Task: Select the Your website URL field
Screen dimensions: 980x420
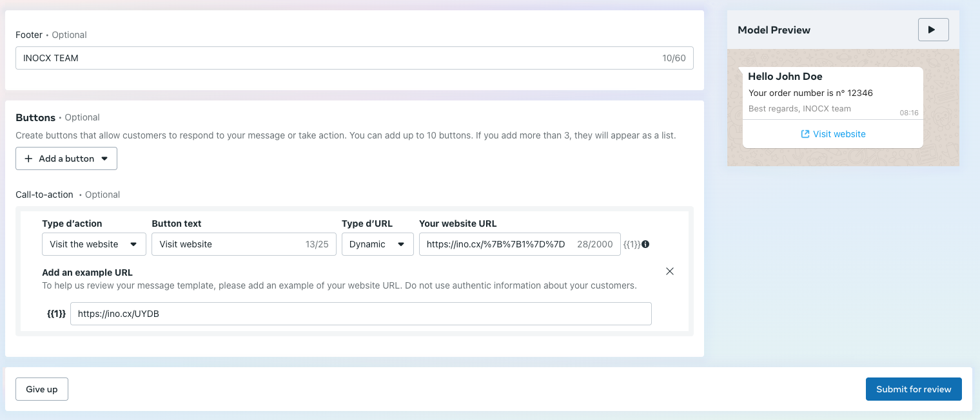Action: click(x=496, y=244)
